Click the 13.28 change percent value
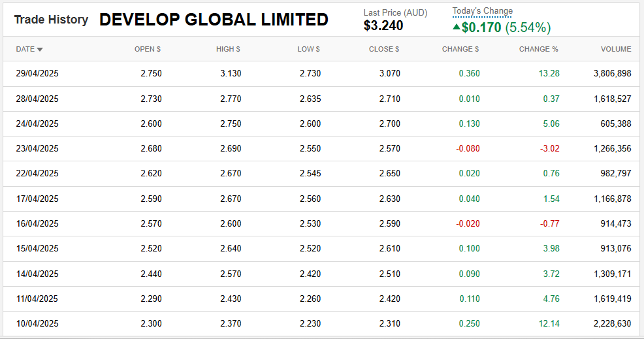The width and height of the screenshot is (644, 339). pos(549,74)
